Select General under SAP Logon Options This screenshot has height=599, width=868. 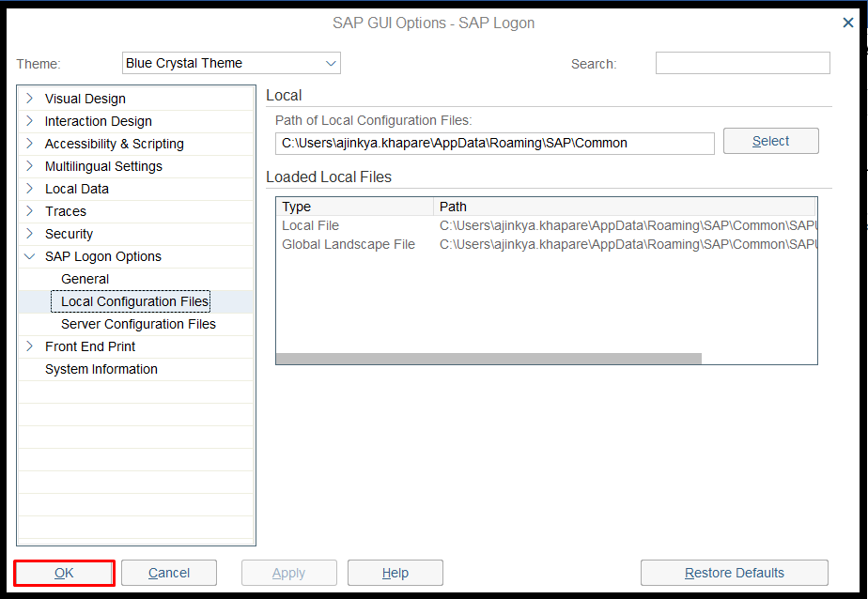point(85,279)
